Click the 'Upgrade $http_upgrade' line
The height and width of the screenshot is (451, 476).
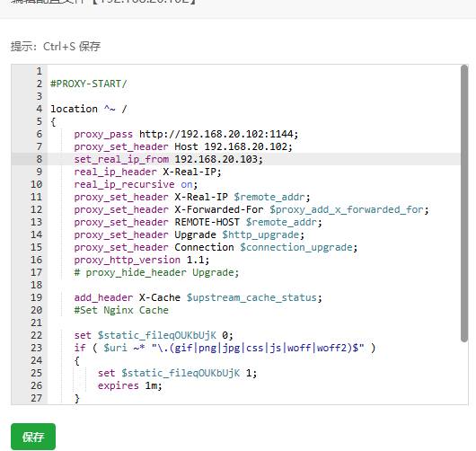tap(190, 234)
